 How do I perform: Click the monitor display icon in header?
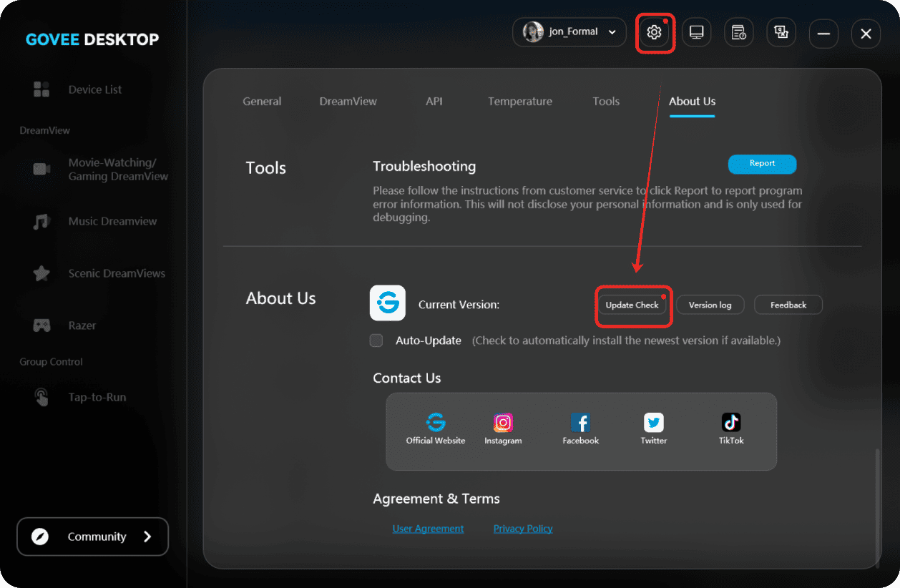point(696,33)
